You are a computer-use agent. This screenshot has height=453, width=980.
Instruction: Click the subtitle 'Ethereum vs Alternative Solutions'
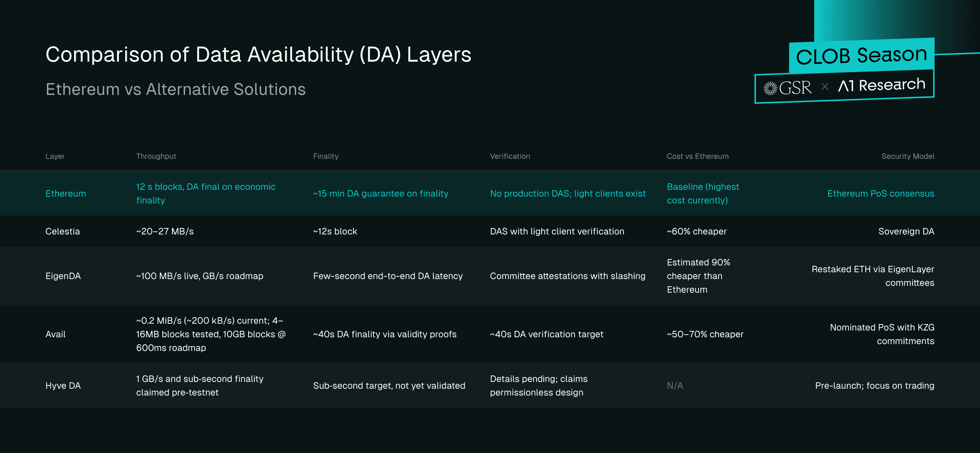176,89
